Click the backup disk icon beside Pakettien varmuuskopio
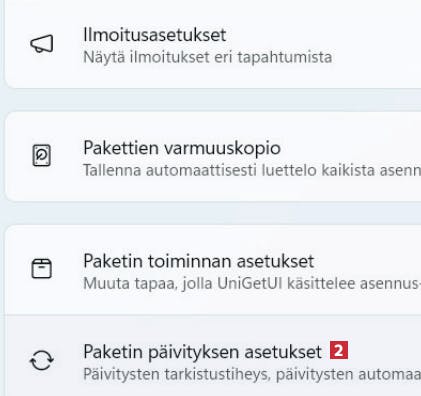Screen dimensions: 421x396 (x=42, y=155)
